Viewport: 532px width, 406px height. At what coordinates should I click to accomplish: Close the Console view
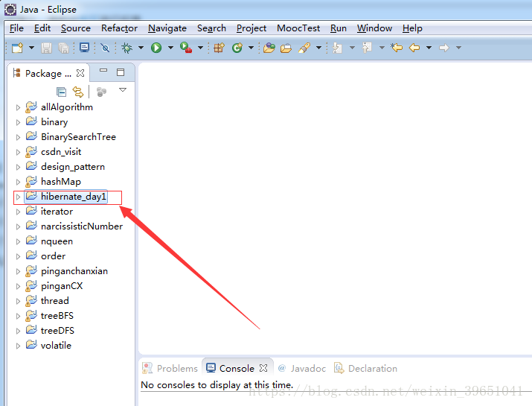[x=263, y=368]
